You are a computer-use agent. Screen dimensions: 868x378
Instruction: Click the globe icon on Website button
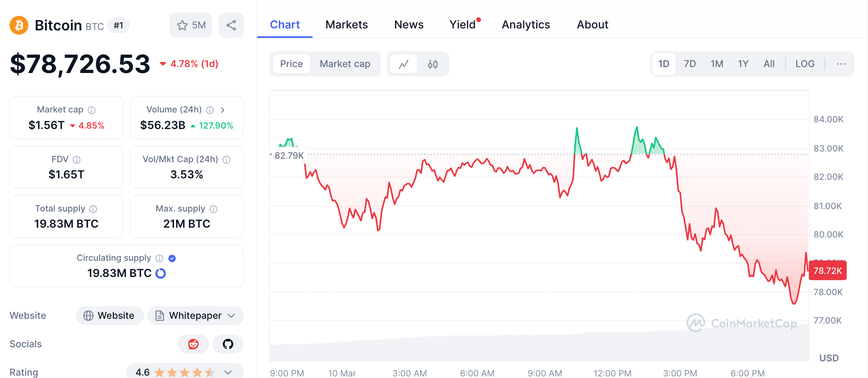88,316
